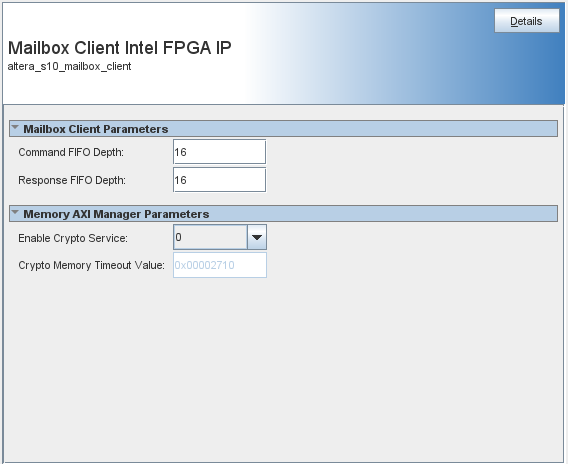Click the Response FIFO Depth label

coord(72,180)
